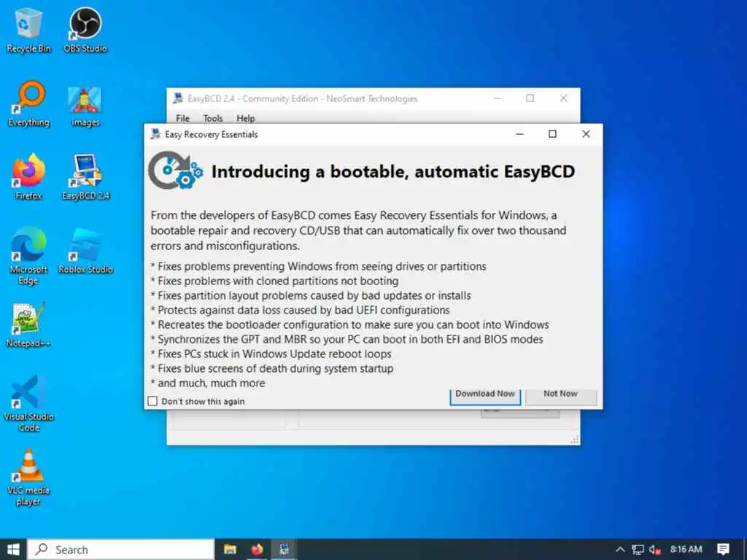
Task: Open the Recycle Bin desktop icon
Action: [28, 30]
